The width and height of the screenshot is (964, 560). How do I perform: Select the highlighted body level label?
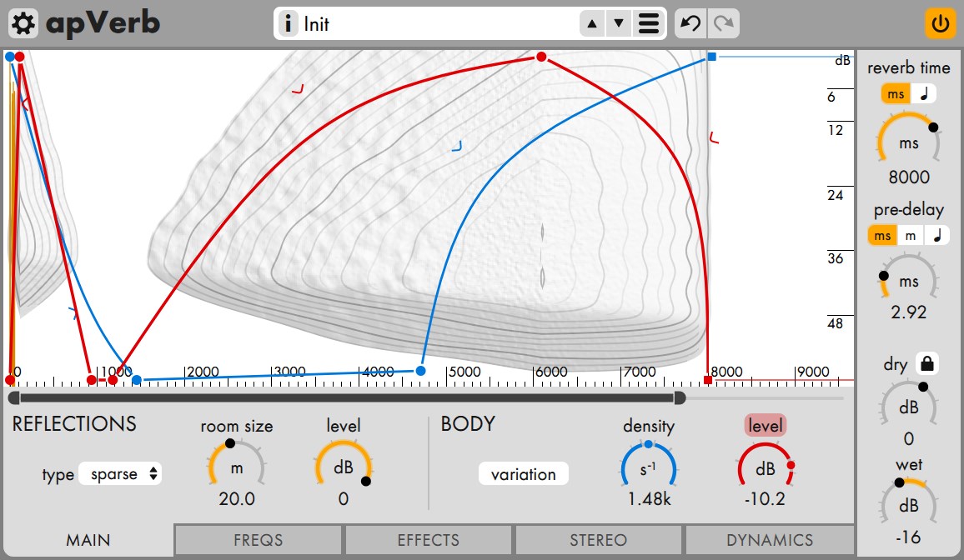coord(766,426)
